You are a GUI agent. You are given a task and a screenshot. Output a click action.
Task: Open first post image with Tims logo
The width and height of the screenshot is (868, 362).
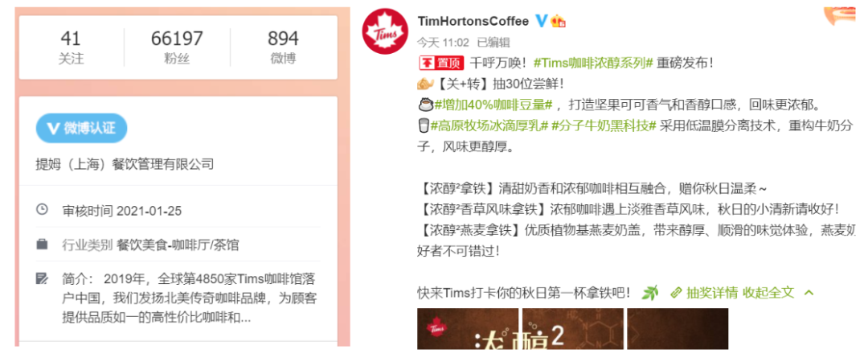(468, 329)
